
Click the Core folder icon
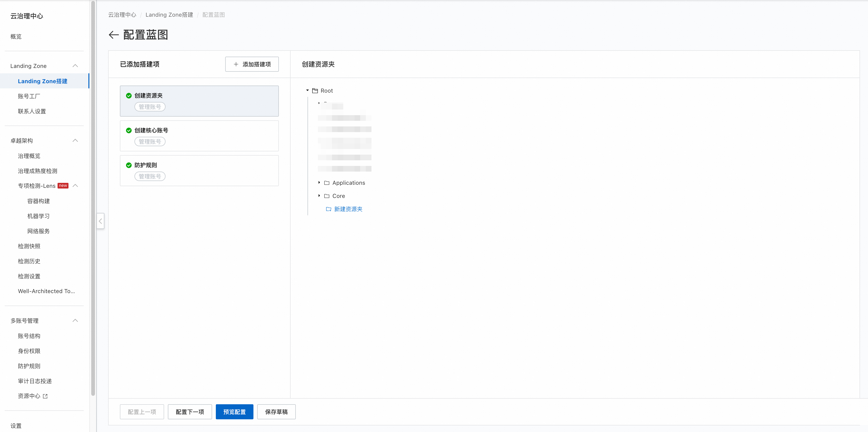327,196
